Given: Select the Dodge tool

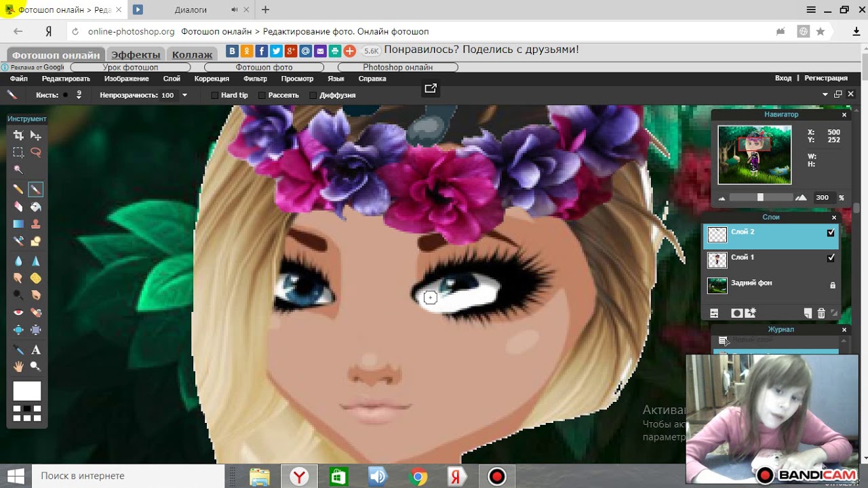Looking at the screenshot, I should tap(18, 295).
